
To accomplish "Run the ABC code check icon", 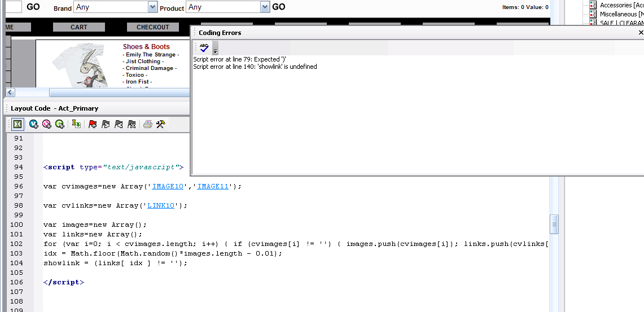I will click(204, 48).
